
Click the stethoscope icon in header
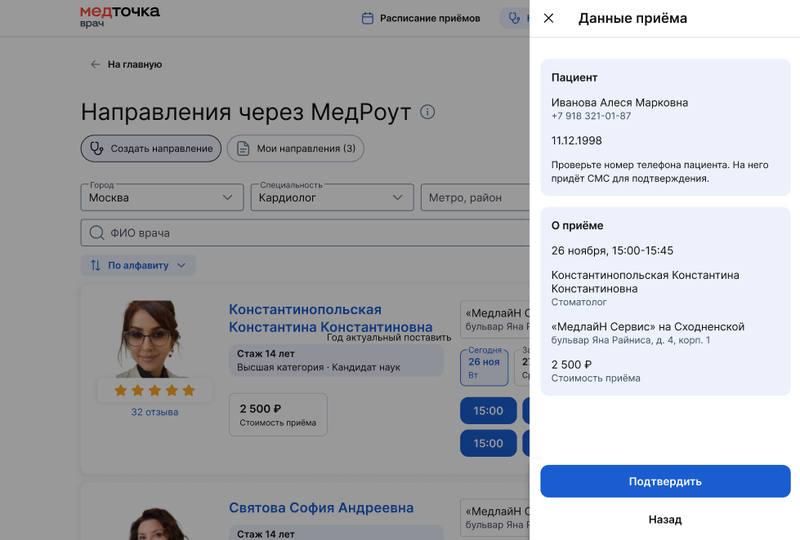click(x=514, y=18)
